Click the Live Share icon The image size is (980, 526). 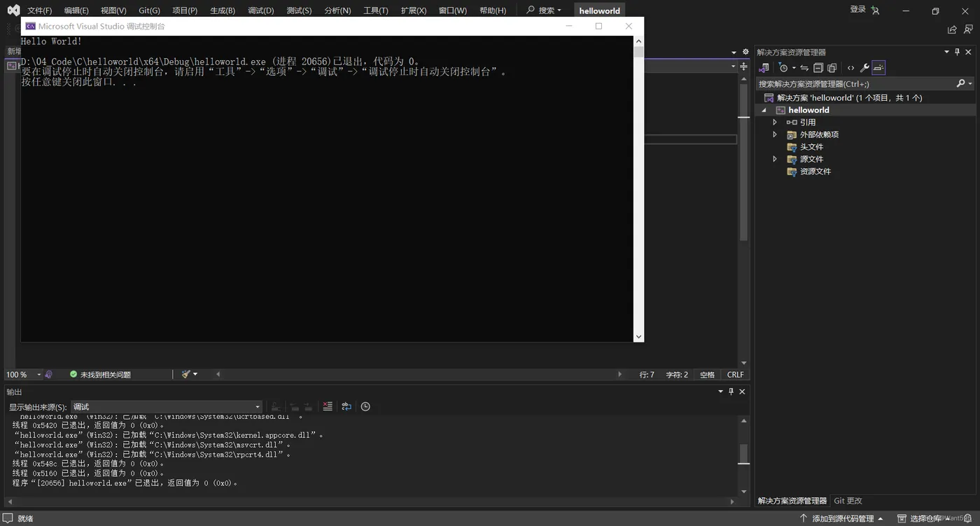952,29
